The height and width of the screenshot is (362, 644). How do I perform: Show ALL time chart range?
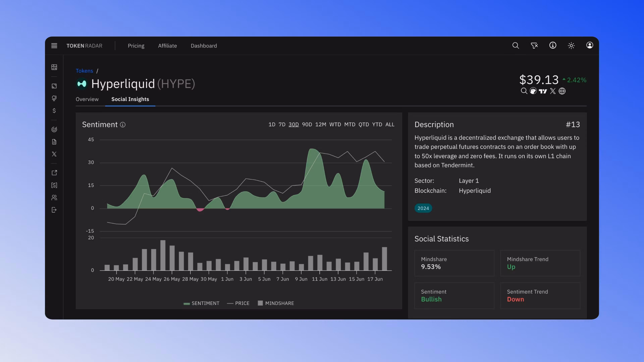point(390,124)
